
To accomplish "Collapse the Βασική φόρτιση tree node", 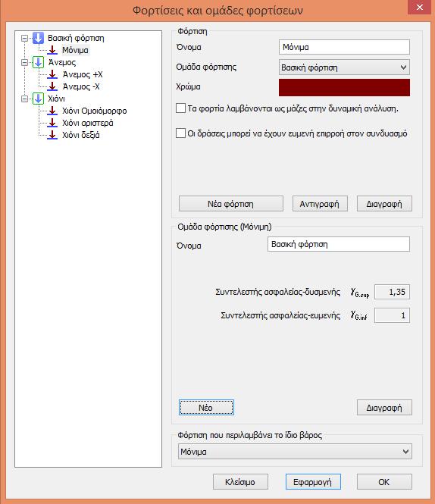I will [x=24, y=38].
